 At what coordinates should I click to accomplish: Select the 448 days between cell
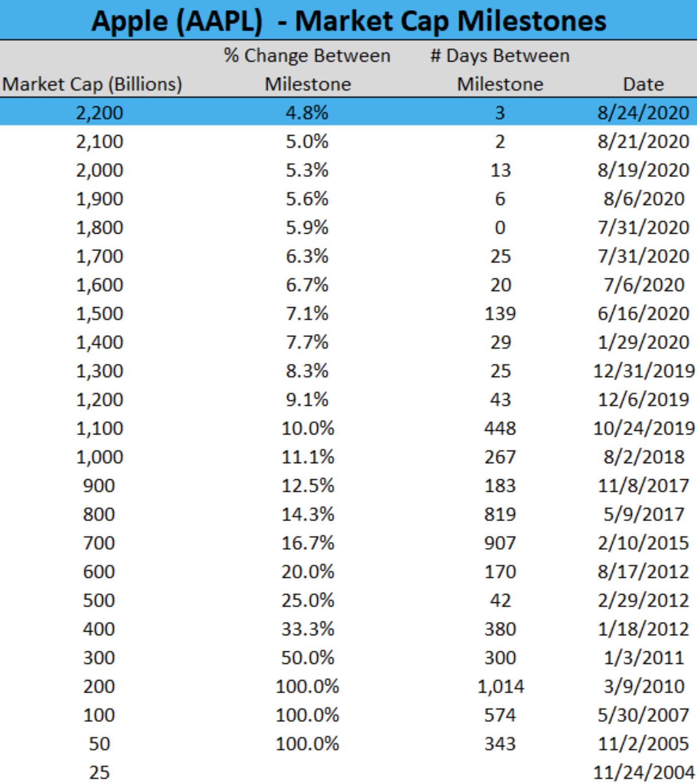[x=500, y=428]
